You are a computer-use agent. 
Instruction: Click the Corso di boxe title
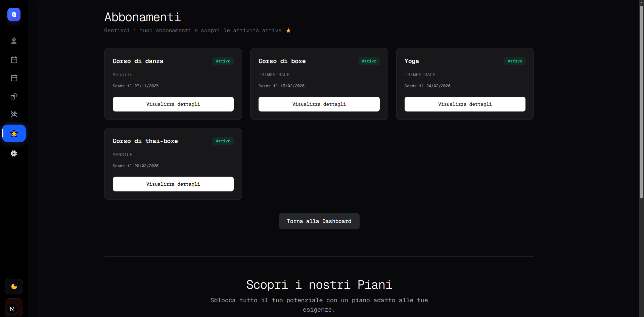click(x=282, y=61)
